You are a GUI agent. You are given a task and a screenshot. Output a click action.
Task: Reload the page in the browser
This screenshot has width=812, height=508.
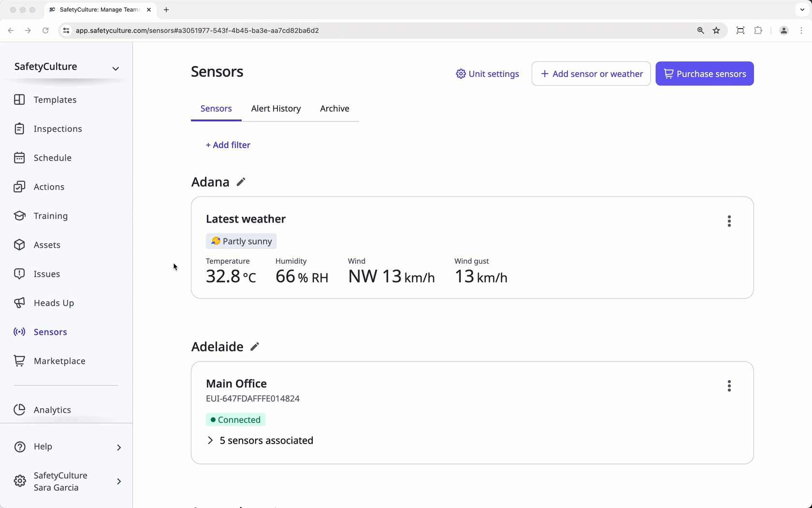[45, 30]
